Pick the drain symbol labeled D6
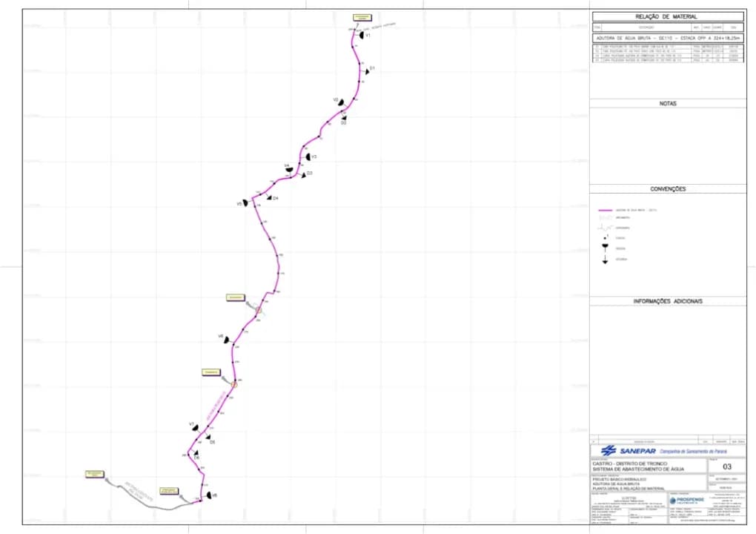The width and height of the screenshot is (756, 534). point(196,452)
